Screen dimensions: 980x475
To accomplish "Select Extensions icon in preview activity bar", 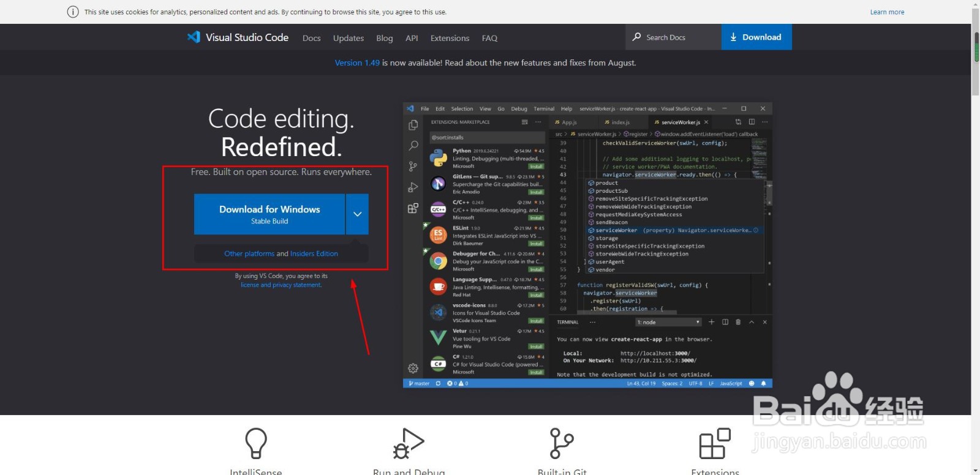I will [x=413, y=208].
